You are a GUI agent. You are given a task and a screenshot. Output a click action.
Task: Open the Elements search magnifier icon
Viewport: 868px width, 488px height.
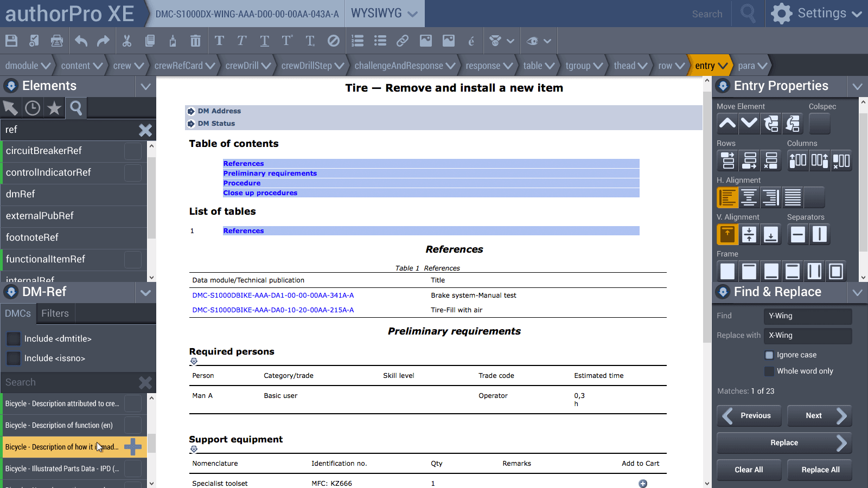[75, 108]
